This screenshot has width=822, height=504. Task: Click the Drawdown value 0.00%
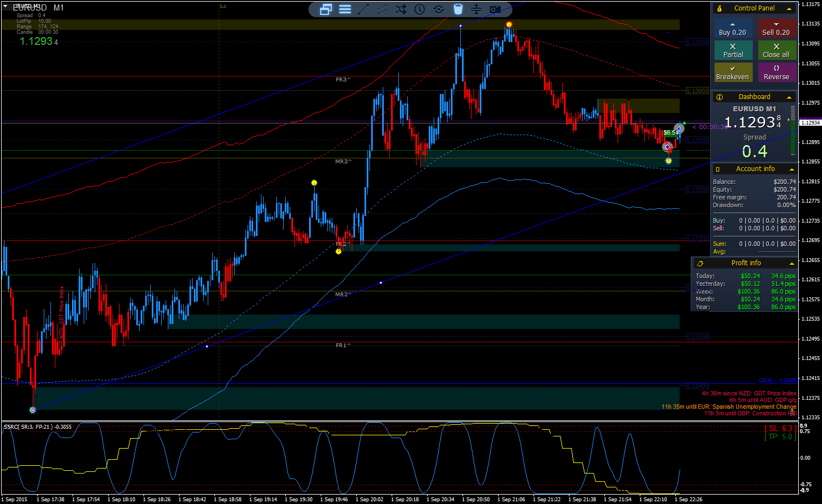[787, 205]
